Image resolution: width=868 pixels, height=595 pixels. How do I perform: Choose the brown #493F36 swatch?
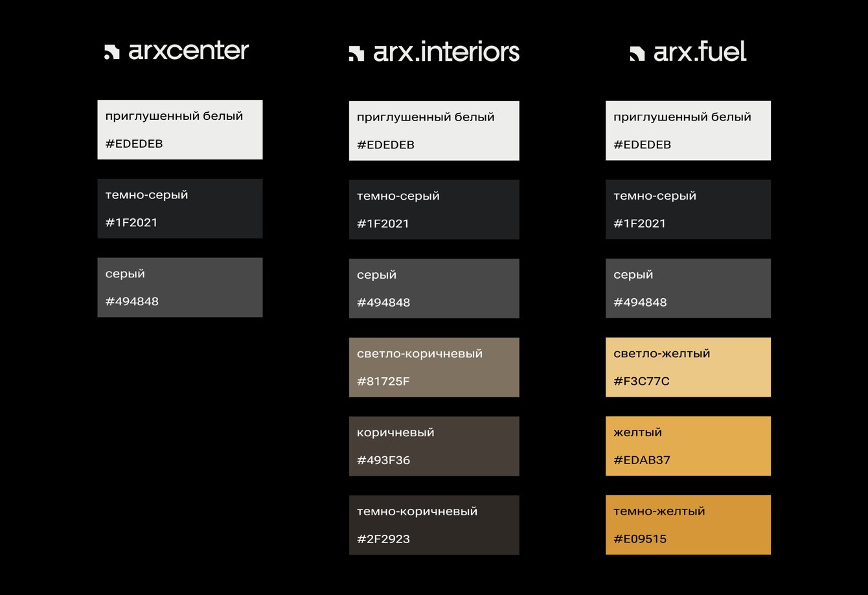click(434, 446)
